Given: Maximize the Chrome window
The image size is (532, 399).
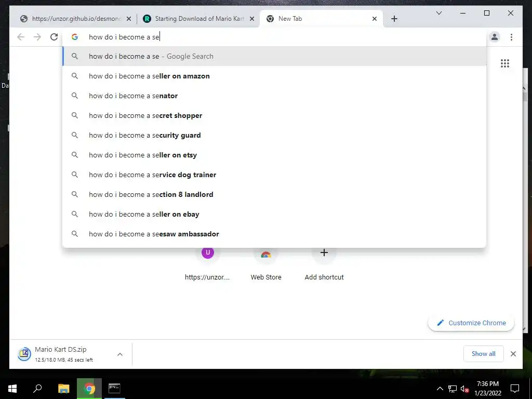Looking at the screenshot, I should [x=486, y=13].
